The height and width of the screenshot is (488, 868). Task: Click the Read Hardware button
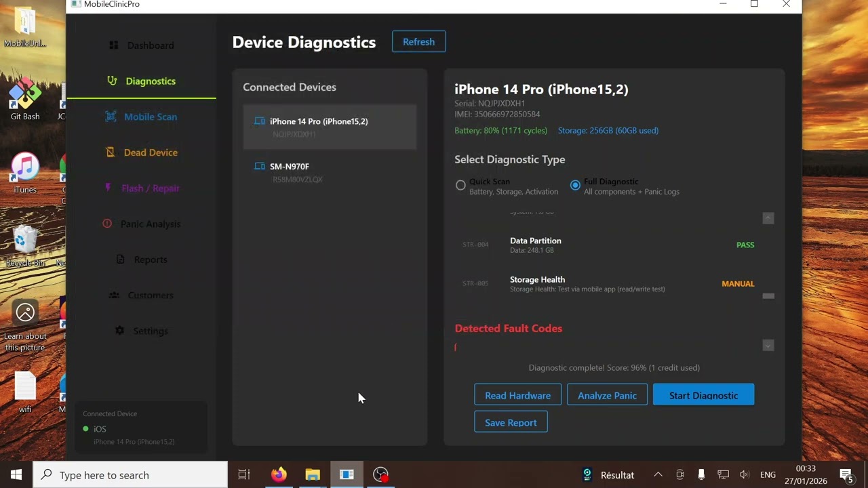[x=517, y=395]
